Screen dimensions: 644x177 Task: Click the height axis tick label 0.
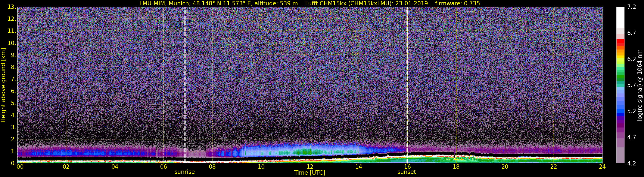13,163
